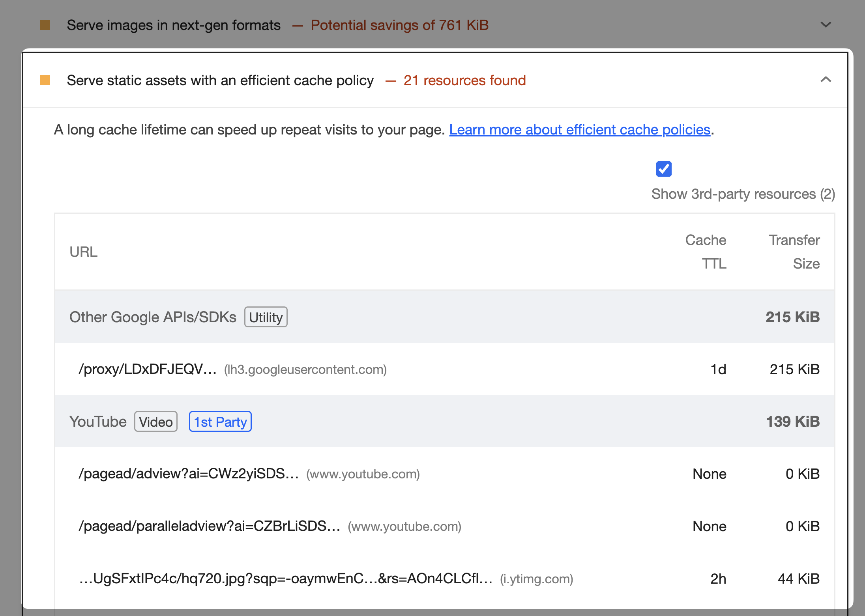Select the Video tag next to YouTube
Image resolution: width=865 pixels, height=616 pixels.
pyautogui.click(x=156, y=422)
